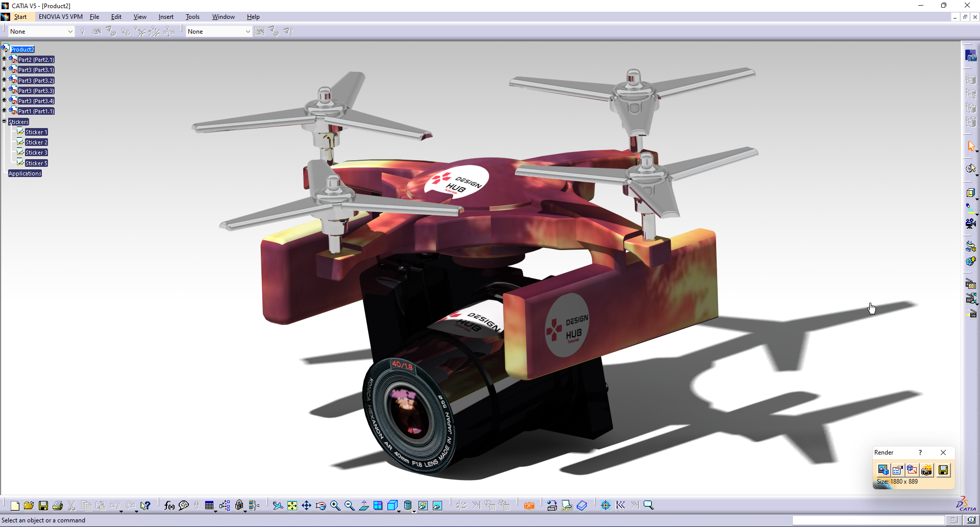Viewport: 980px width, 527px height.
Task: Click the Create Camera icon on right toolbar
Action: tap(971, 223)
